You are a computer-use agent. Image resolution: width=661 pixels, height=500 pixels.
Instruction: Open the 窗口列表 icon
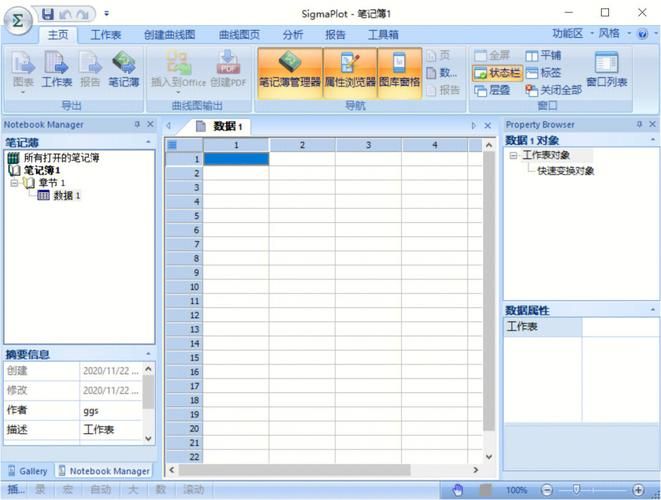(607, 63)
